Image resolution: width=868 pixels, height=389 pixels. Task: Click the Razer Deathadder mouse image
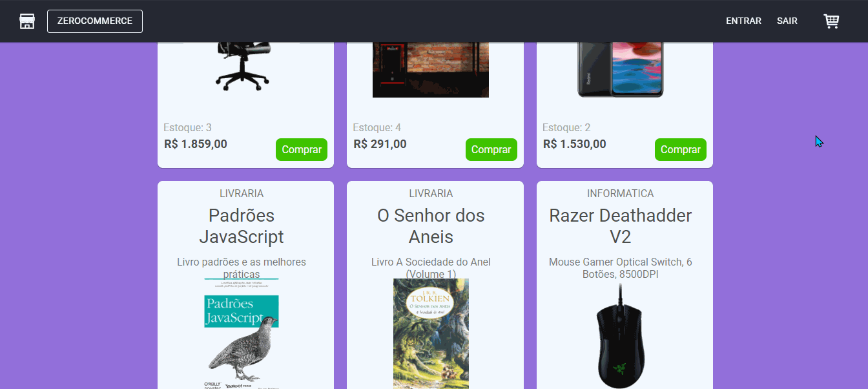621,336
